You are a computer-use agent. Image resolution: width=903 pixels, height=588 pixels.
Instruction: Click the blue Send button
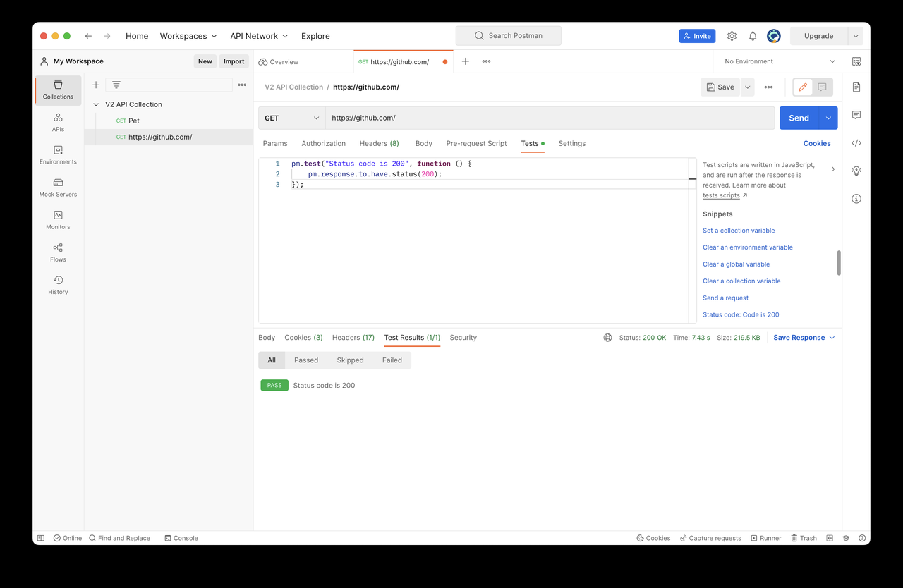pyautogui.click(x=799, y=118)
